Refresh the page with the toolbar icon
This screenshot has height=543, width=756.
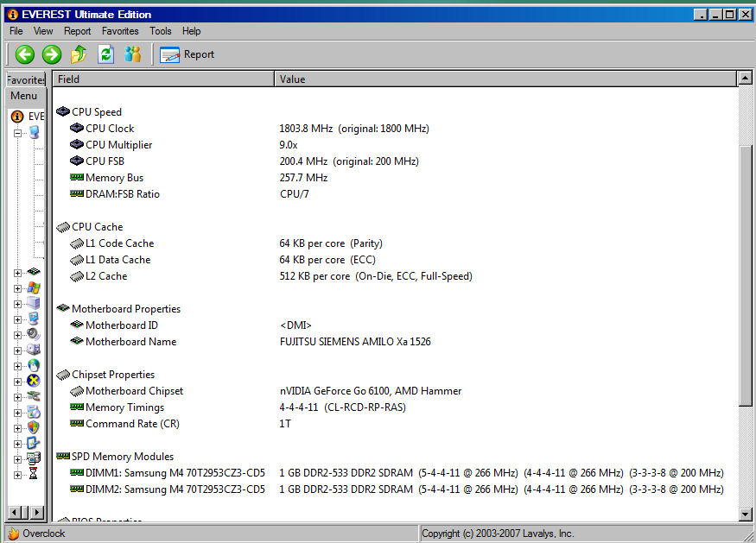click(105, 54)
